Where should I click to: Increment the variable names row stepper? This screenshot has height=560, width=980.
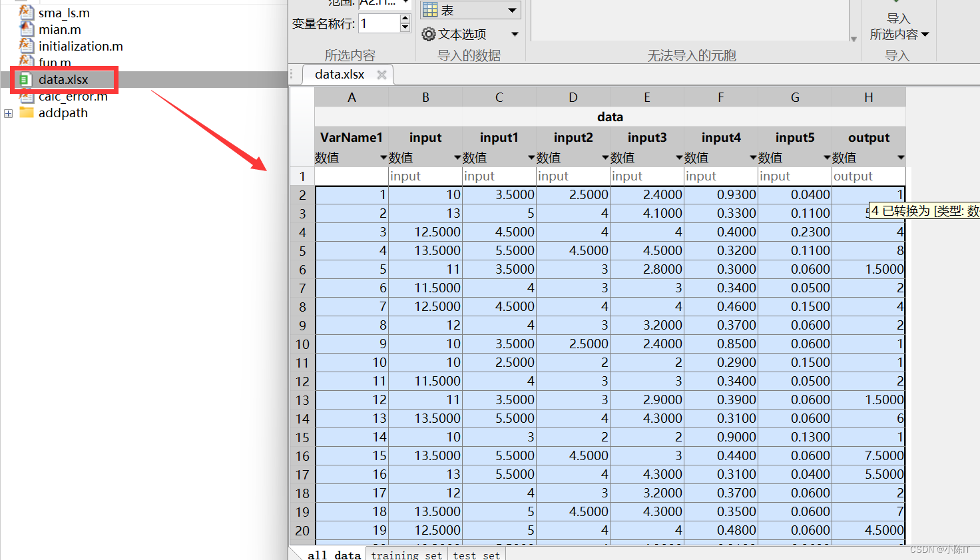click(x=405, y=19)
